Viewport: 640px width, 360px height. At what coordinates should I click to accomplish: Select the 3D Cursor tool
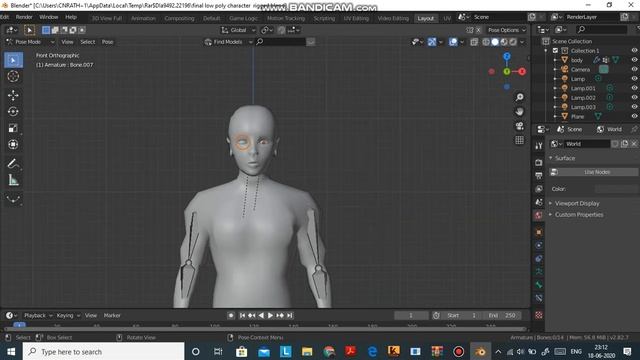click(13, 76)
